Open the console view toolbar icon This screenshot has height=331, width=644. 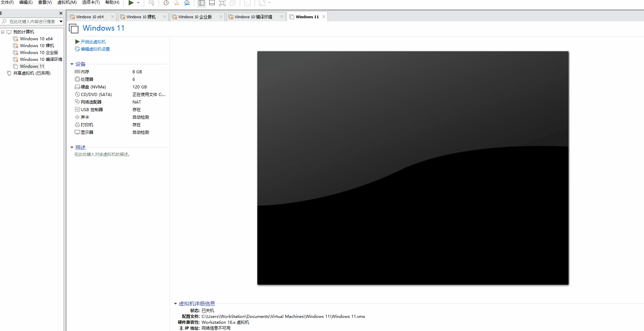click(247, 3)
